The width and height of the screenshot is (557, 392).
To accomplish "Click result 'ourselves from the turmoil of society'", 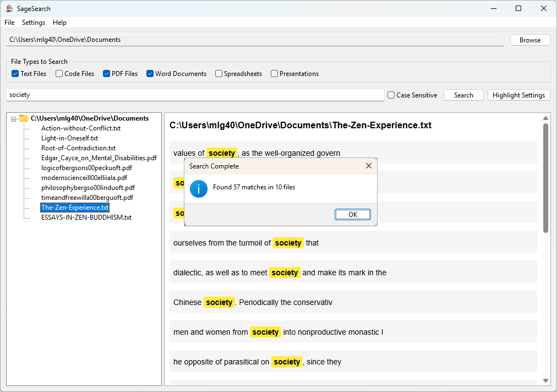I will pyautogui.click(x=353, y=243).
